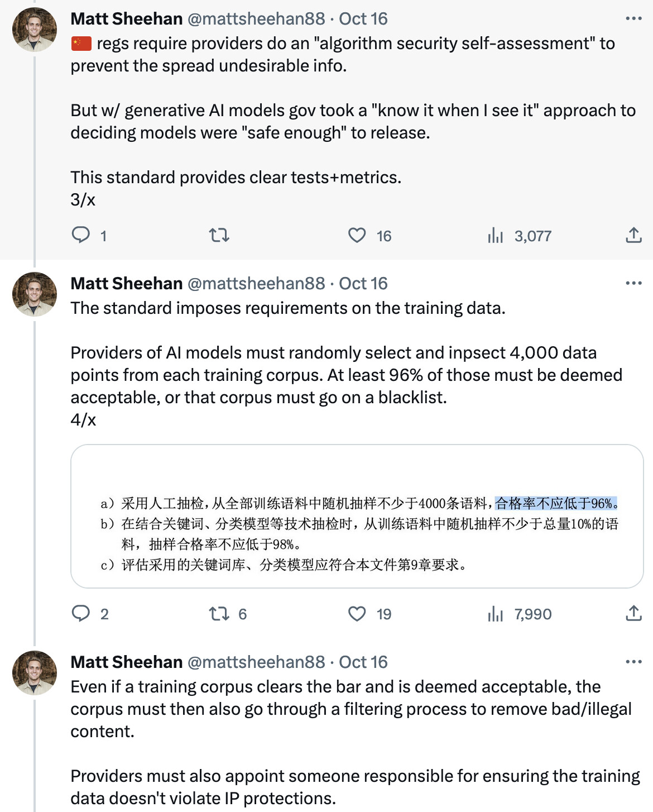Click Matt Sheehan's avatar on bottom tweet
The height and width of the screenshot is (812, 653).
35,673
